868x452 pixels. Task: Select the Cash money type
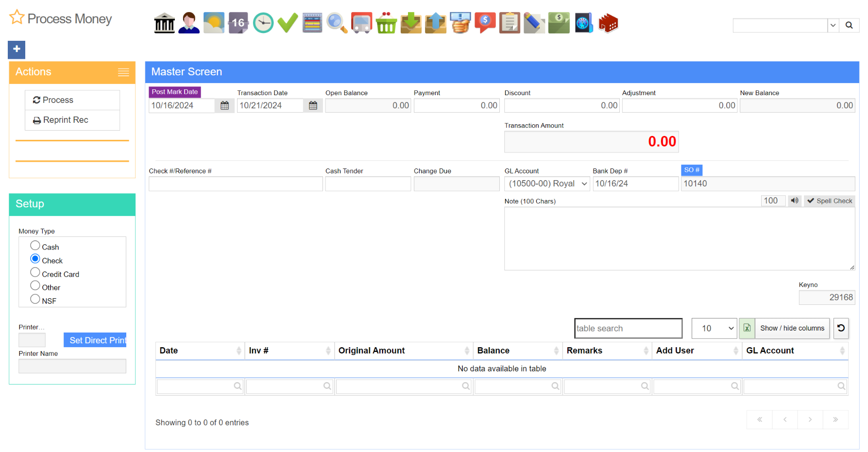[35, 245]
